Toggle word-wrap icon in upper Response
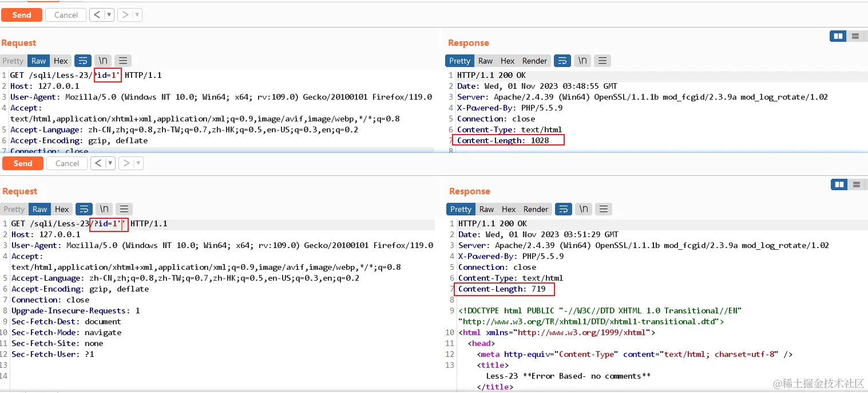This screenshot has height=393, width=868. [562, 61]
